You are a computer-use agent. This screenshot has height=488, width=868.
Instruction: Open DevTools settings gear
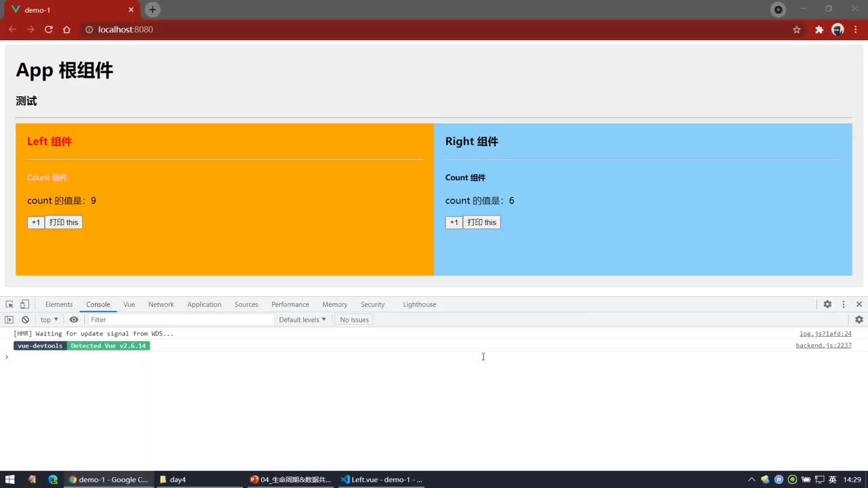[x=827, y=304]
